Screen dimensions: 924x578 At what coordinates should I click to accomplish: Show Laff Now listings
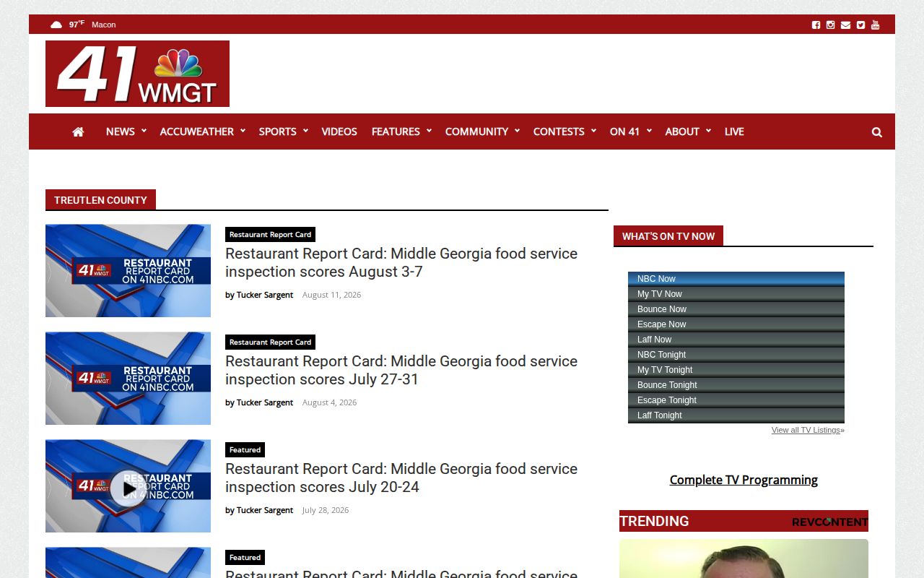point(736,340)
